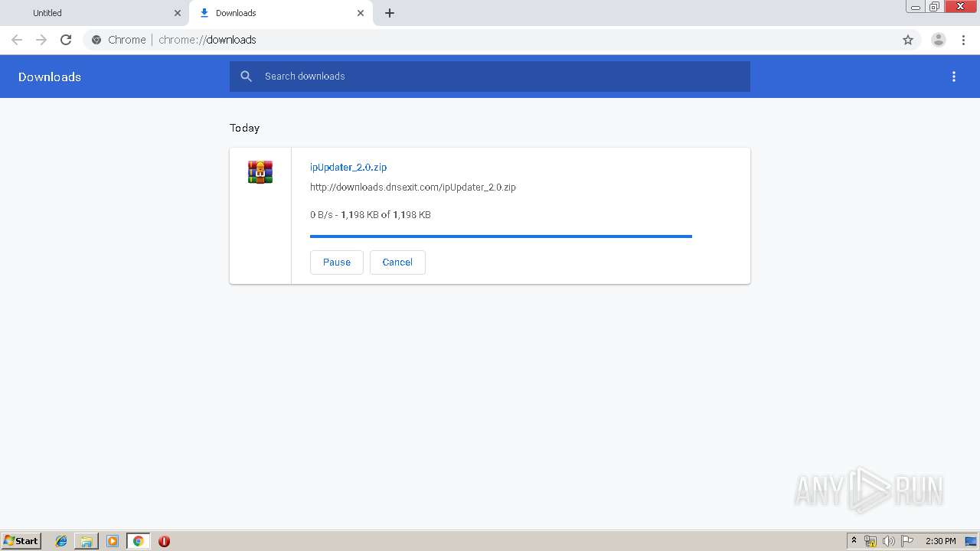
Task: Show hidden tray icons arrow
Action: [x=854, y=541]
